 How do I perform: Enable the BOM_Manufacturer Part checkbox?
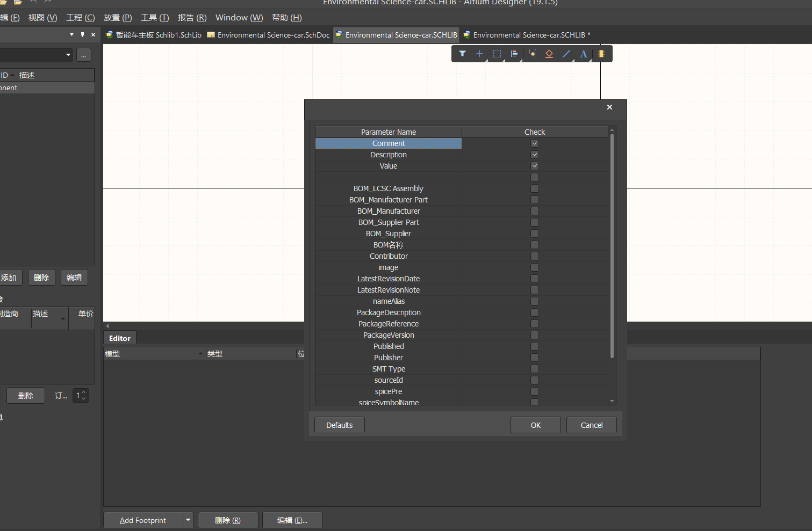coord(535,200)
